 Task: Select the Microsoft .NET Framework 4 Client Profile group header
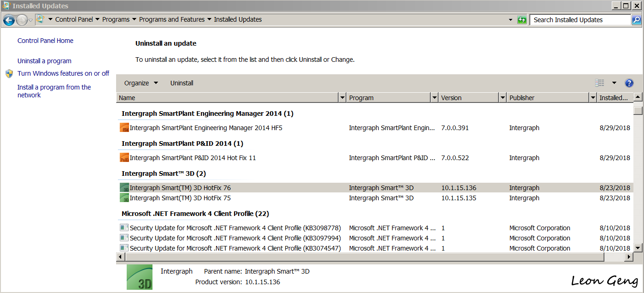coord(195,214)
